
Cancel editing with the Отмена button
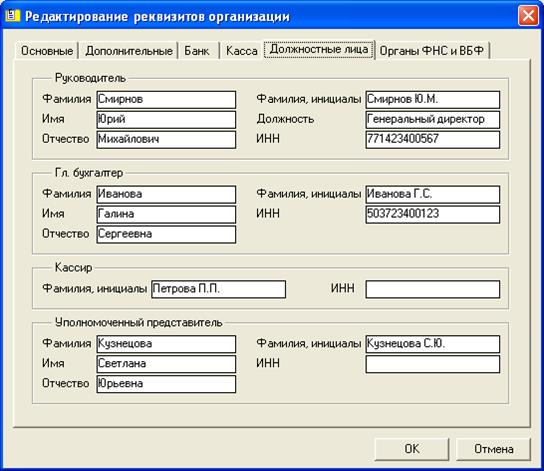point(493,449)
